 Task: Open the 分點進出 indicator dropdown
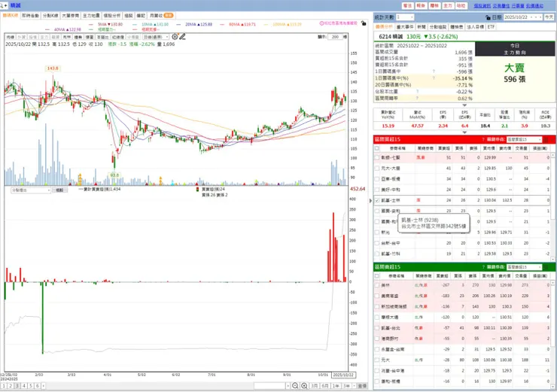(31, 190)
